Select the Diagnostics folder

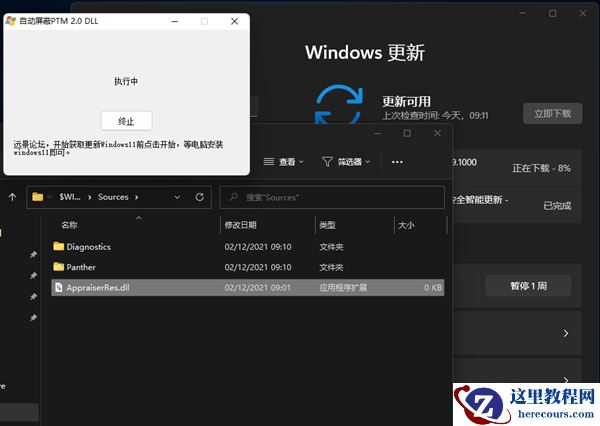(248, 247)
